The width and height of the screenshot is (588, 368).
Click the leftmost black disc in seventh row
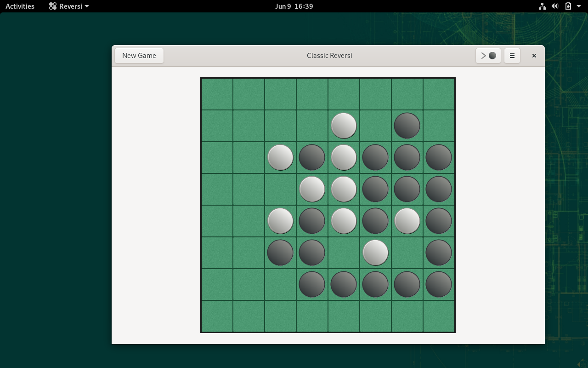312,284
